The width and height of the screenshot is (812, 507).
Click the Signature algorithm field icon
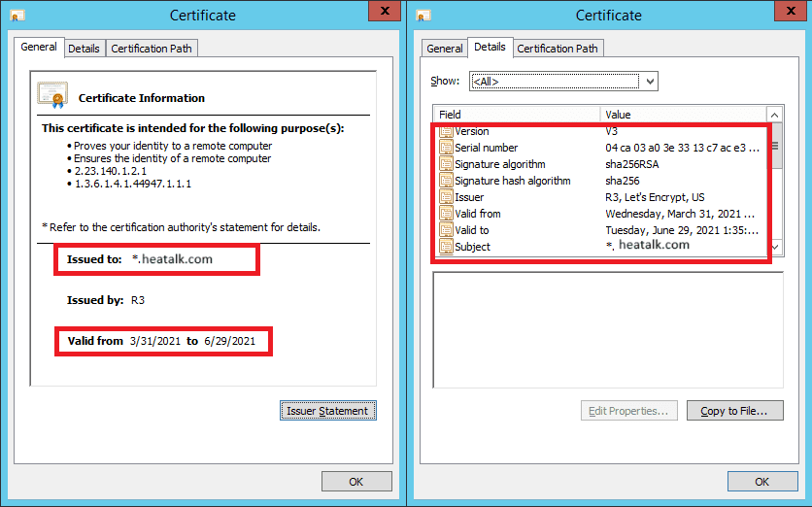click(446, 164)
